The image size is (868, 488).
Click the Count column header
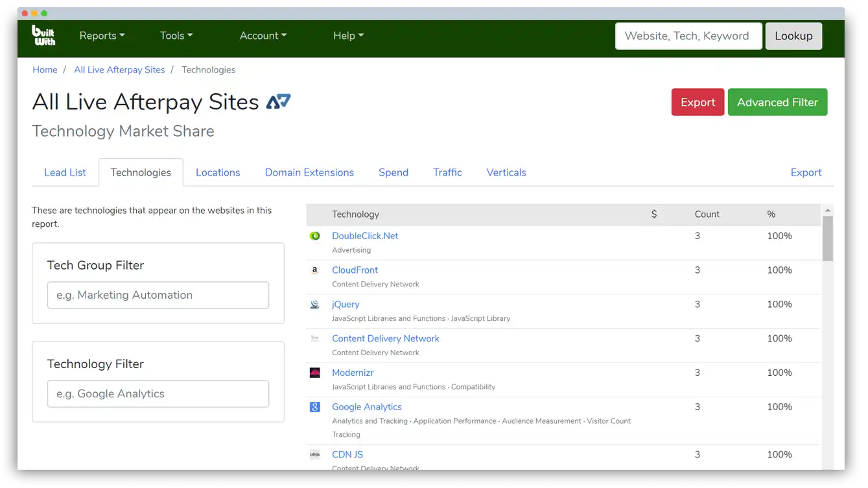coord(707,215)
